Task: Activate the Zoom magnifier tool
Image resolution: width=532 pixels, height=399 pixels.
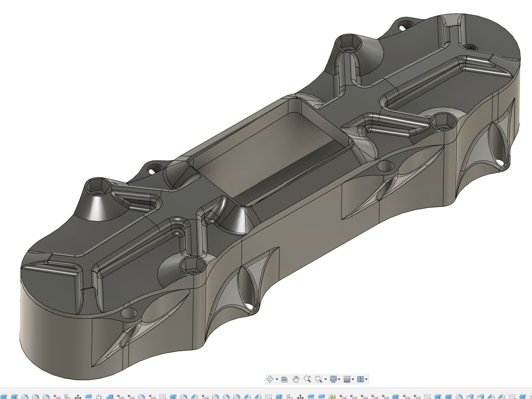Action: (308, 379)
